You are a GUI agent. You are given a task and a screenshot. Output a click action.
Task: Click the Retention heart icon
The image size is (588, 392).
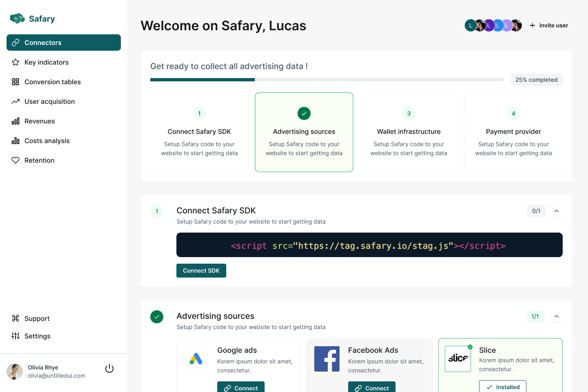pos(16,160)
